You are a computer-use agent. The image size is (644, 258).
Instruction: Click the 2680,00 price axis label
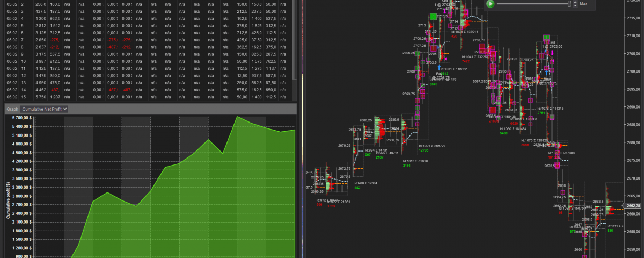634,142
